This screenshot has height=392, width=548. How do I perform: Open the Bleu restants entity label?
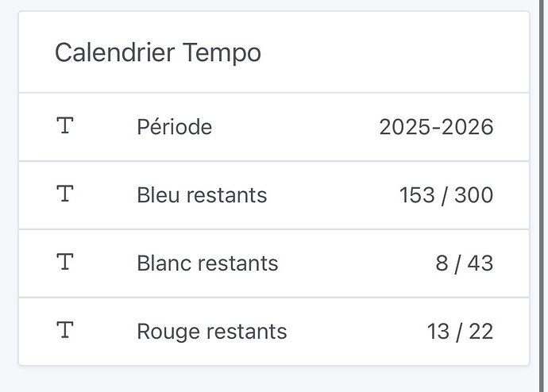(x=202, y=194)
